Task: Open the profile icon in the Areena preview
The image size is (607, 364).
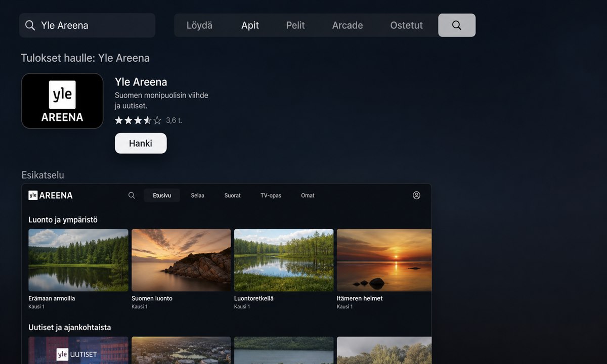Action: pos(416,195)
